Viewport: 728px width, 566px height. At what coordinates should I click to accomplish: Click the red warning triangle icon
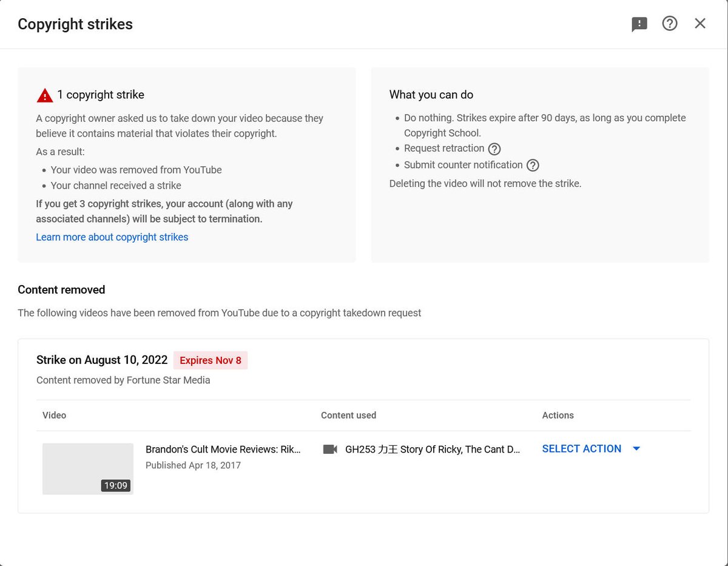[x=45, y=95]
